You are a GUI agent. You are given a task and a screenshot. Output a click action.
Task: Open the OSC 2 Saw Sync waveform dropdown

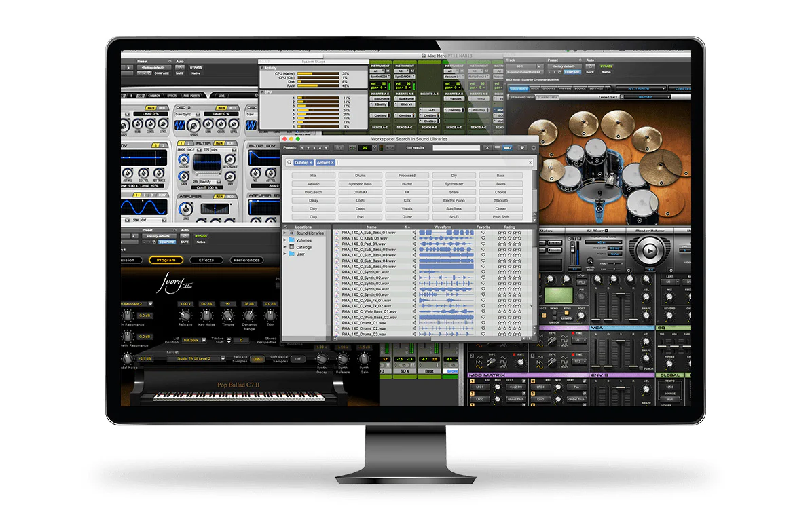[x=188, y=115]
